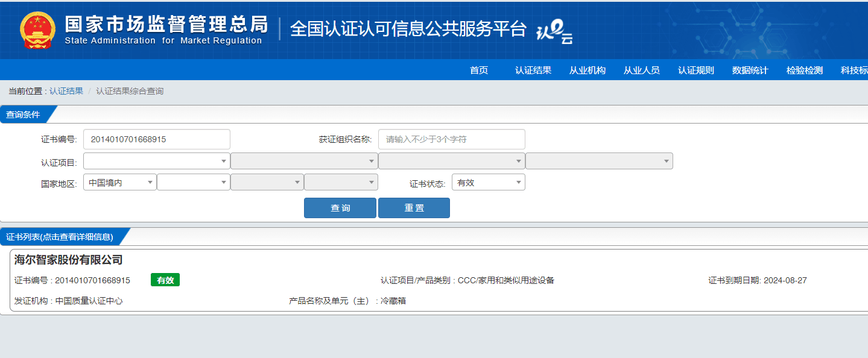Viewport: 868px width, 358px height.
Task: Click the 全国认证认可信息公共服务平台 title
Action: click(408, 29)
